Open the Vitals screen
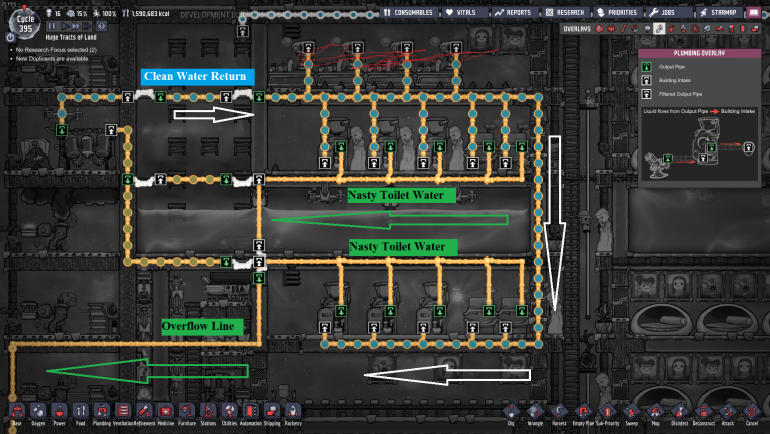Image resolution: width=770 pixels, height=434 pixels. (x=467, y=13)
